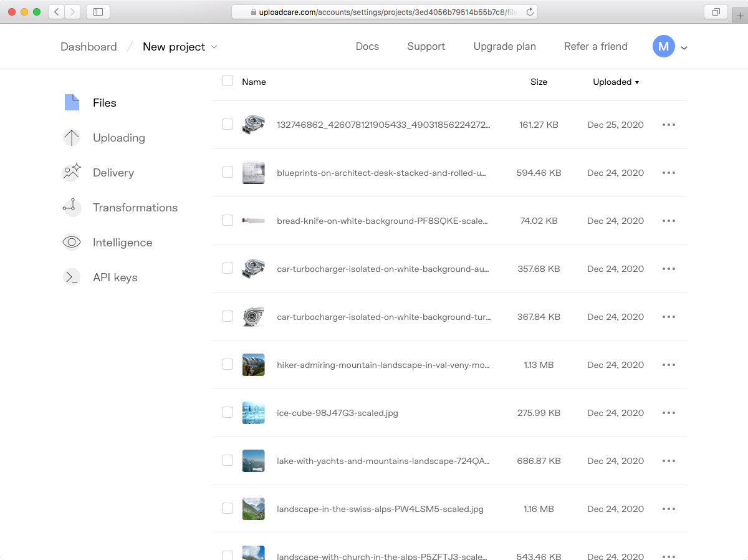748x560 pixels.
Task: Open the hiker mountain landscape thumbnail
Action: click(x=254, y=365)
